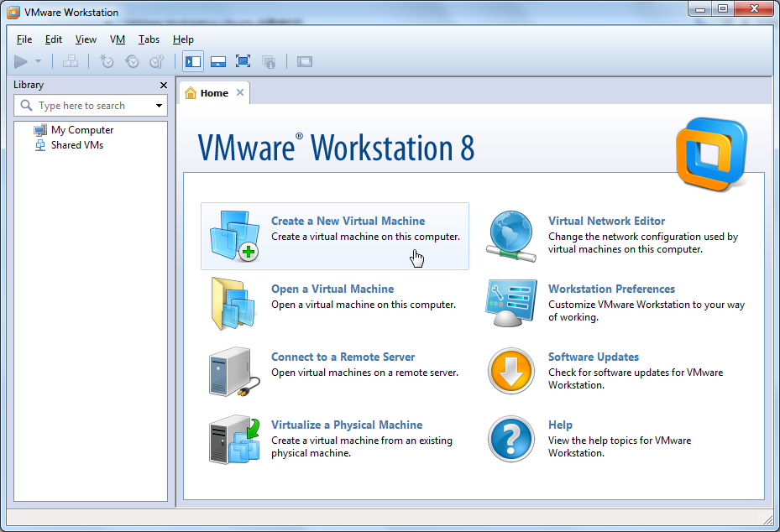Click the Workstation Preferences monitor icon
The width and height of the screenshot is (780, 532).
point(510,303)
